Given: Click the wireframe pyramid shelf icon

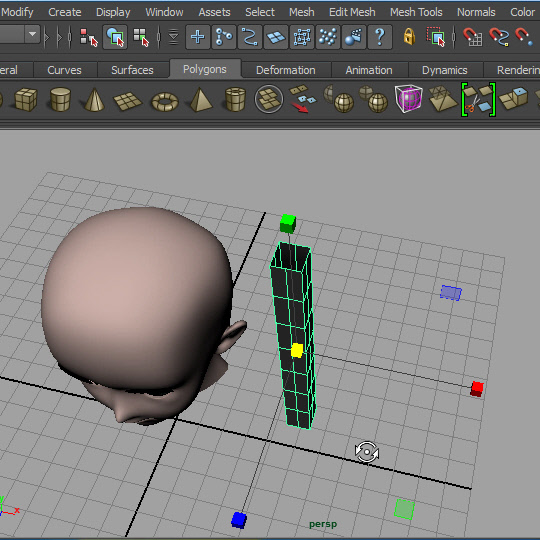Looking at the screenshot, I should 443,99.
